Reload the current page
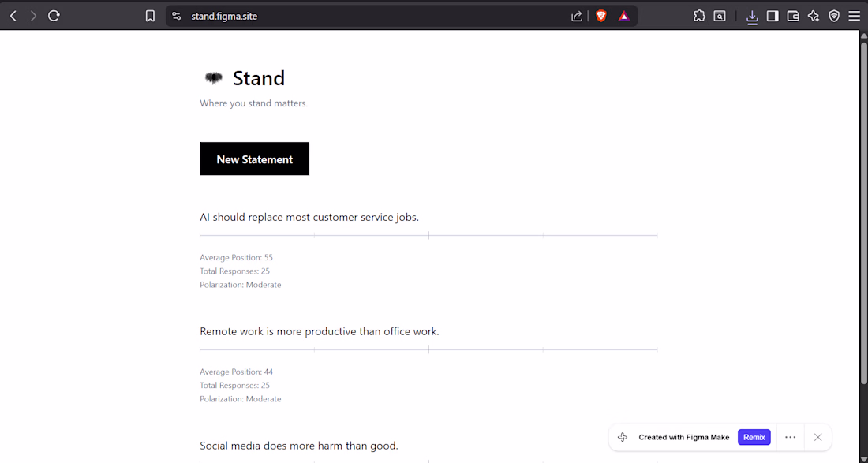 [54, 16]
